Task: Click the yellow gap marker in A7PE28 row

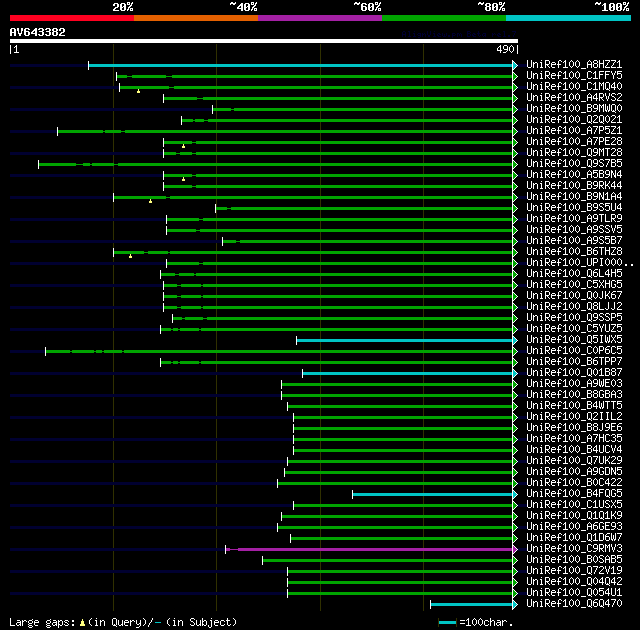Action: (x=183, y=146)
